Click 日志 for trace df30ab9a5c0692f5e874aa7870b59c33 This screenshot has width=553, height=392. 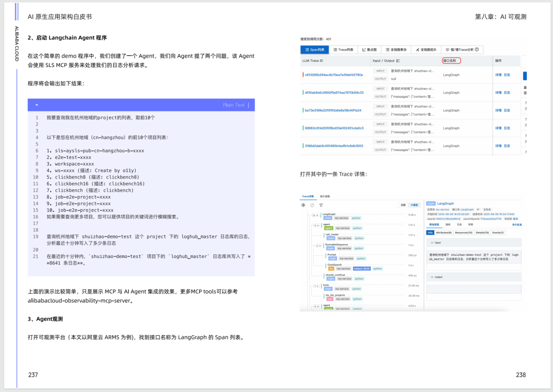pyautogui.click(x=507, y=92)
